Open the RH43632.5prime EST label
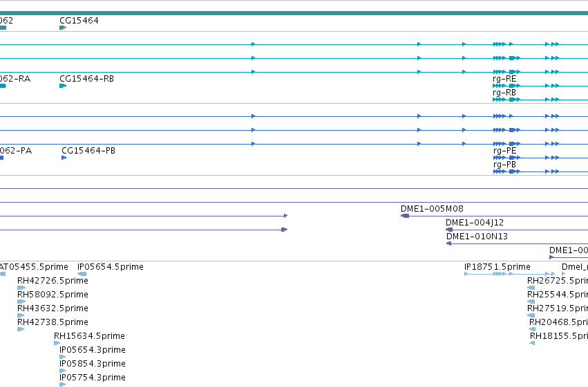588x388 pixels. (x=53, y=308)
